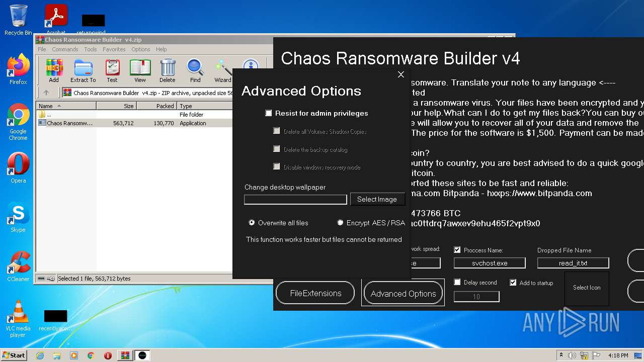The height and width of the screenshot is (362, 644).
Task: Open Favorites menu in WinRAR
Action: pos(114,49)
